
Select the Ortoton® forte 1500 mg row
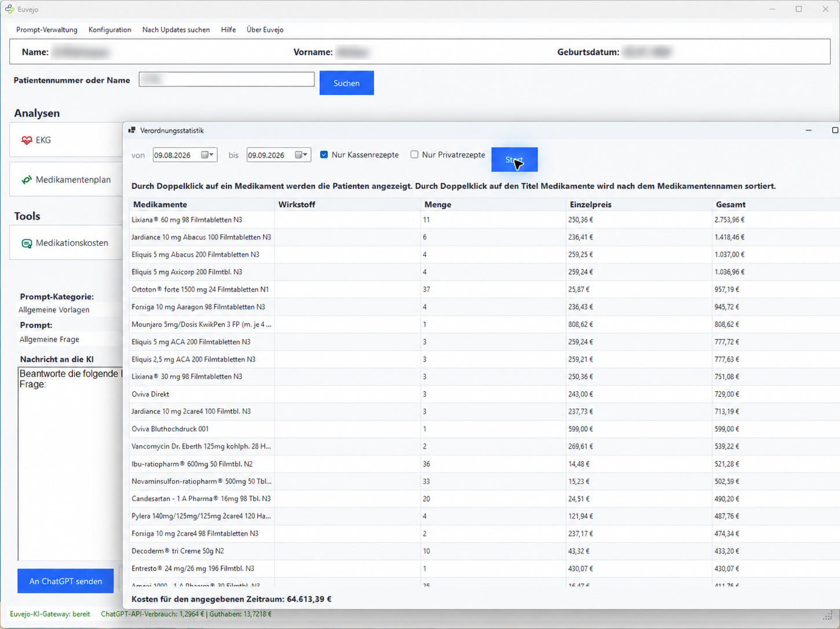coord(484,289)
